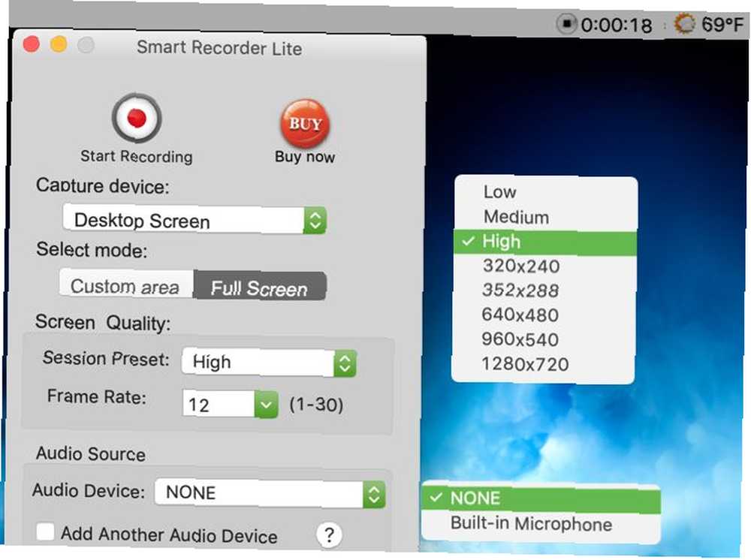Click the Frame Rate value field 12

pos(218,405)
